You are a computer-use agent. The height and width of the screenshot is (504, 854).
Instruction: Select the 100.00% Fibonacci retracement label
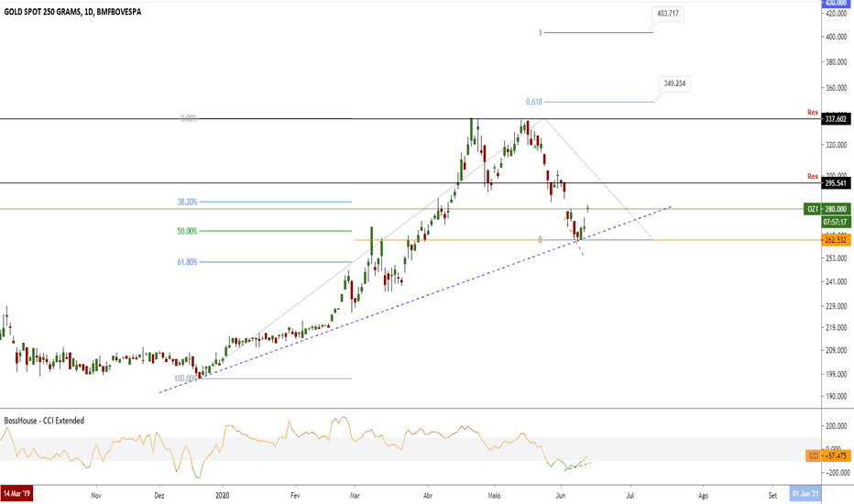(186, 378)
